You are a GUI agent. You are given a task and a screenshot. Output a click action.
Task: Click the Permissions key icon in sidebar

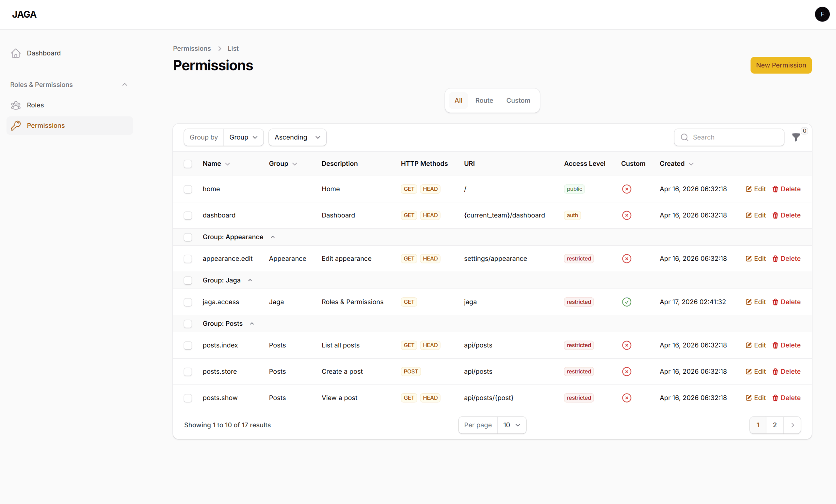(16, 125)
